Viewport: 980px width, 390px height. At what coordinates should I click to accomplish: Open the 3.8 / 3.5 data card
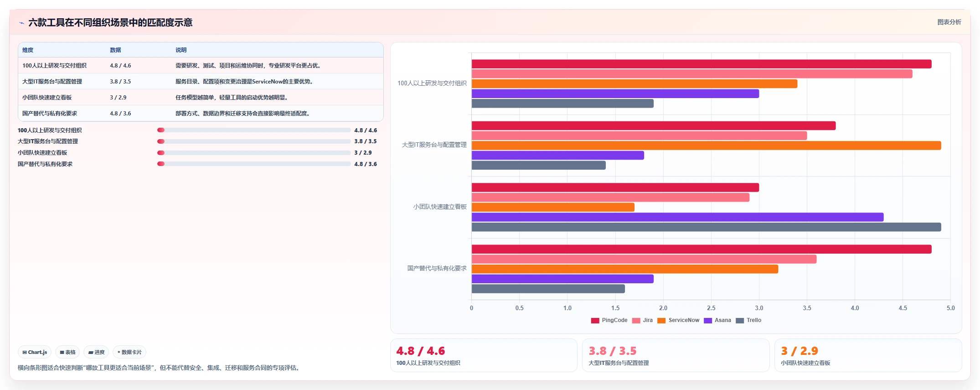[x=676, y=355]
